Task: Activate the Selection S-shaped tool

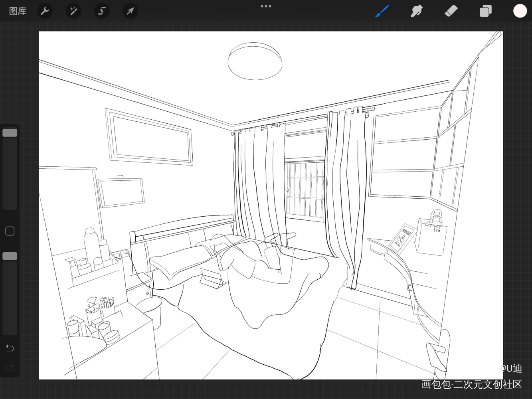Action: pyautogui.click(x=102, y=11)
